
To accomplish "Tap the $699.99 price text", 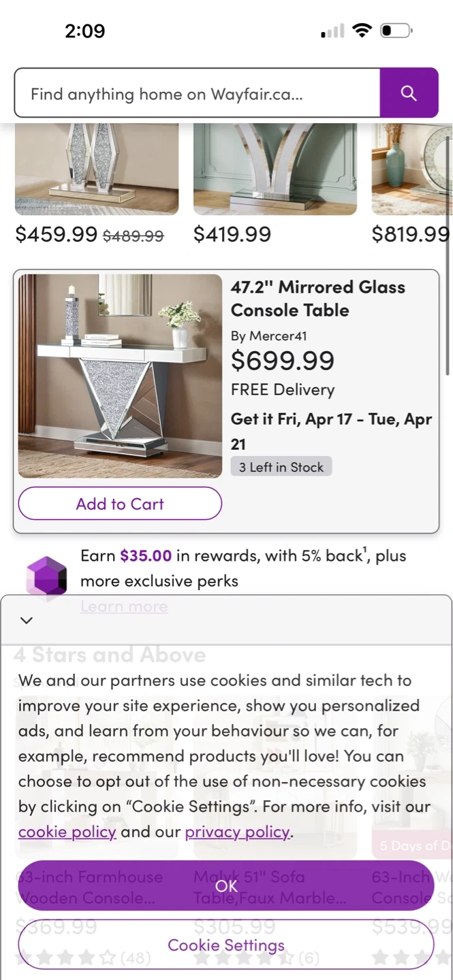I will coord(282,361).
